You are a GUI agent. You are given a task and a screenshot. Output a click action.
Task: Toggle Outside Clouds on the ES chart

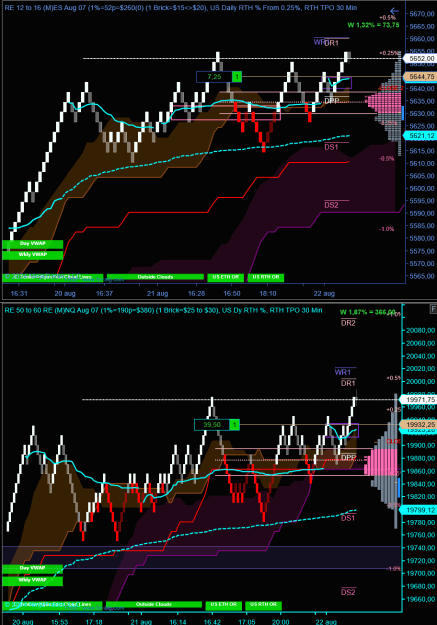coord(155,277)
